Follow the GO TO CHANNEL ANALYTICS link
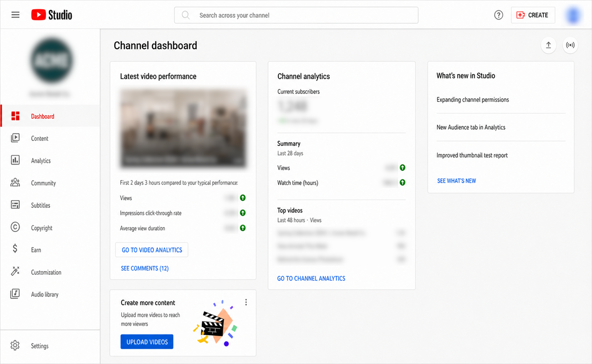The height and width of the screenshot is (364, 592). [311, 278]
